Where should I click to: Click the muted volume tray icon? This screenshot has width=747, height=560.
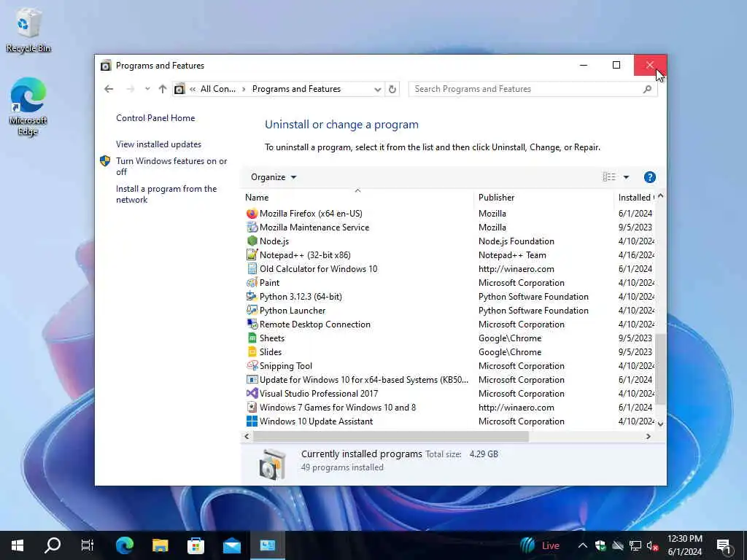(x=652, y=545)
